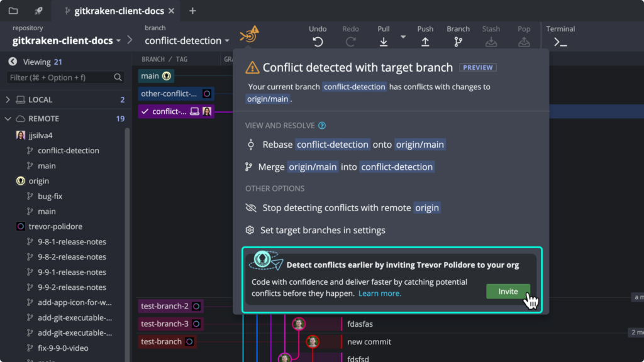Open the conflict-detection branch dropdown
The width and height of the screenshot is (644, 362).
click(x=187, y=41)
